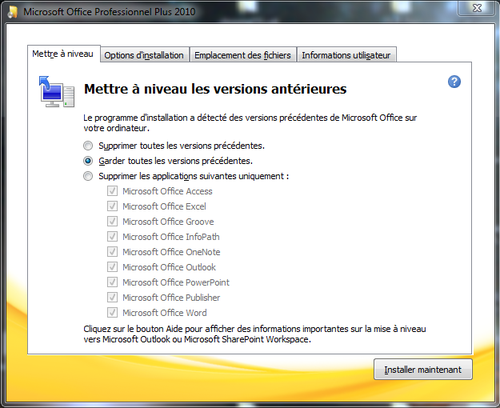Toggle the Microsoft Office Word checkbox
This screenshot has height=408, width=500.
(x=112, y=313)
